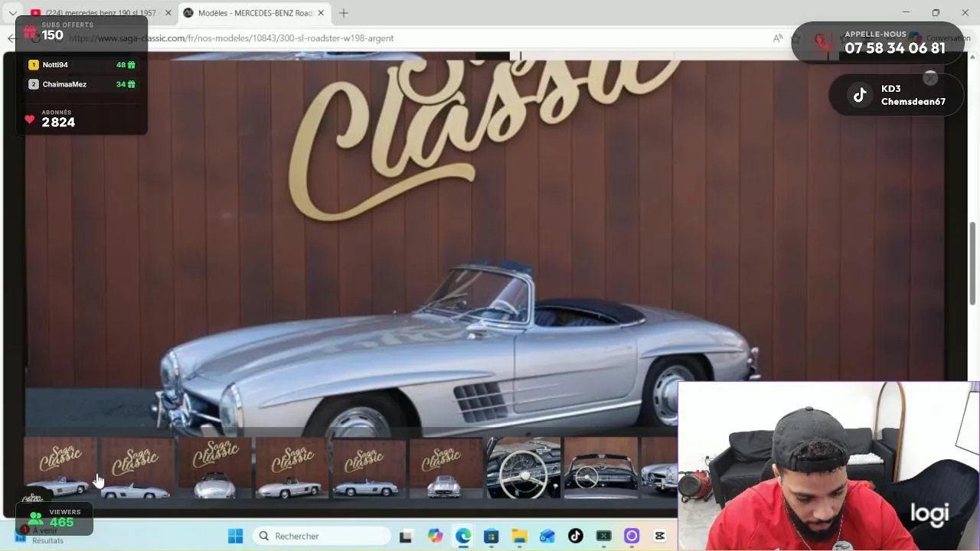Close the Modèles - MERCEDES-BENZ tab
This screenshot has height=551, width=980.
321,13
